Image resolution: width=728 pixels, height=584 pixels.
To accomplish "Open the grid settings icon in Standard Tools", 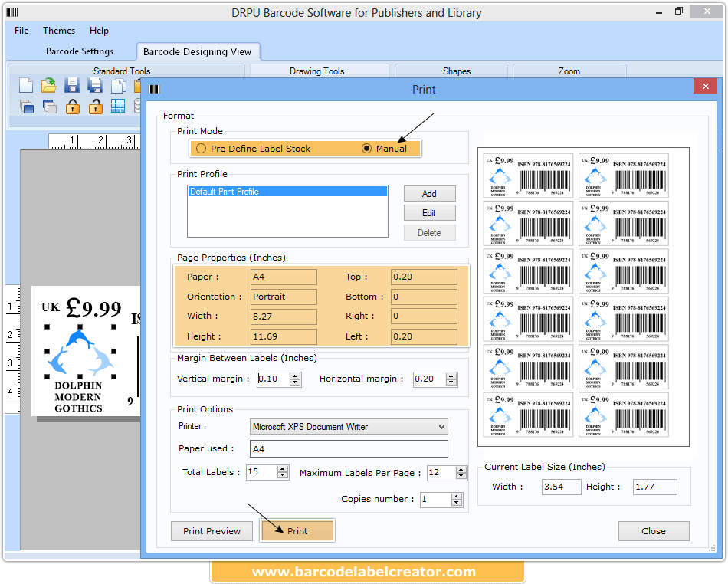I will (x=117, y=106).
